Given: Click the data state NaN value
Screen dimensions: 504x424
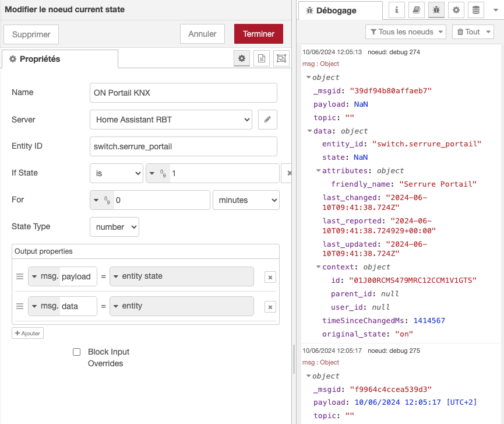Looking at the screenshot, I should 361,157.
